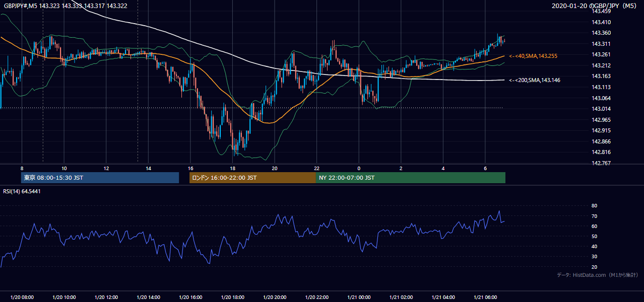Click hour label 6 under price chart
This screenshot has width=644, height=302.
485,168
